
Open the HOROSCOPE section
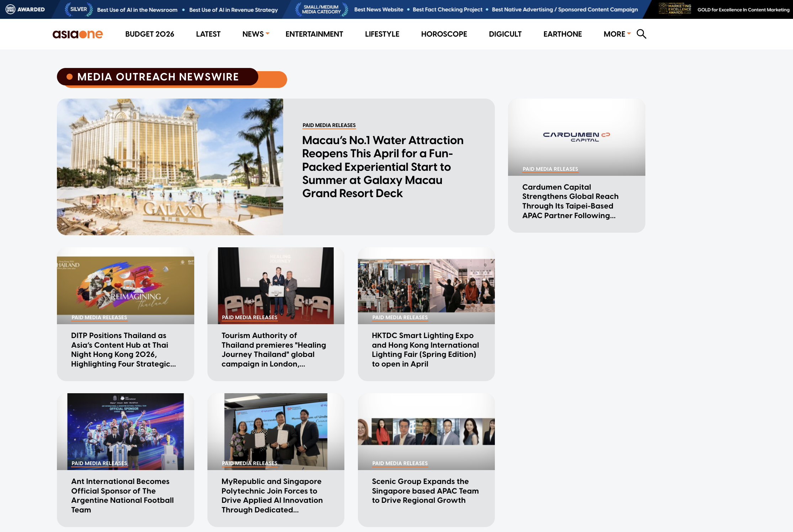(444, 34)
